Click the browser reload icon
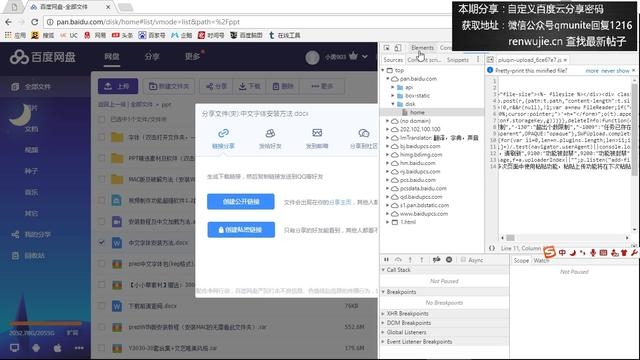The image size is (640, 360). click(x=35, y=22)
